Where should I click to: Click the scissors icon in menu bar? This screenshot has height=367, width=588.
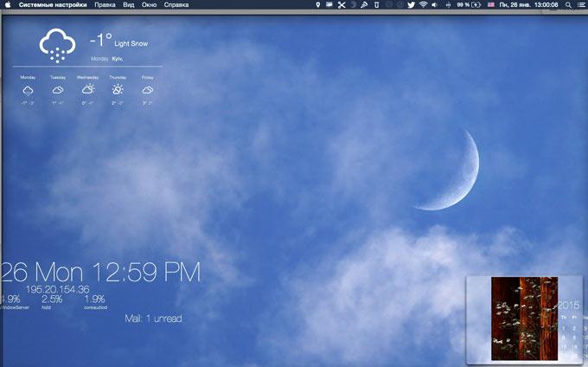point(342,5)
